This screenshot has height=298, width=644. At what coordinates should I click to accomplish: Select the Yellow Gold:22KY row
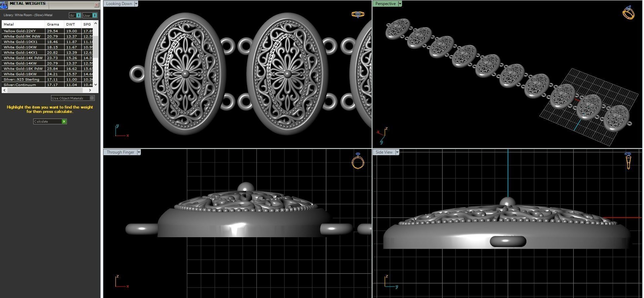pyautogui.click(x=47, y=31)
